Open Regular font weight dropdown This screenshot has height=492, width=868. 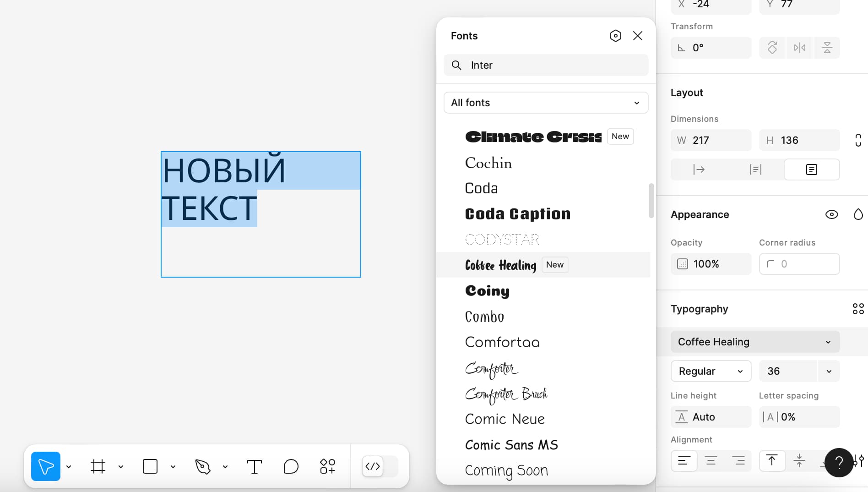[x=711, y=371]
